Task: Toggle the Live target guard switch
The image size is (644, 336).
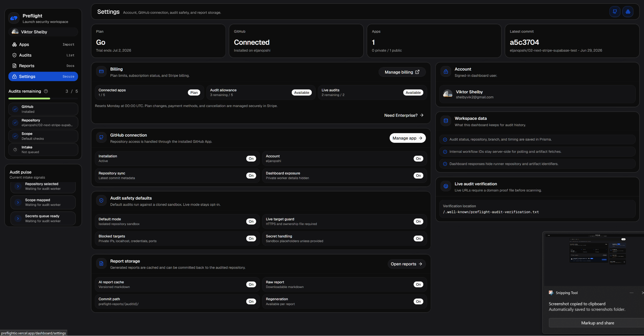Action: (418, 221)
